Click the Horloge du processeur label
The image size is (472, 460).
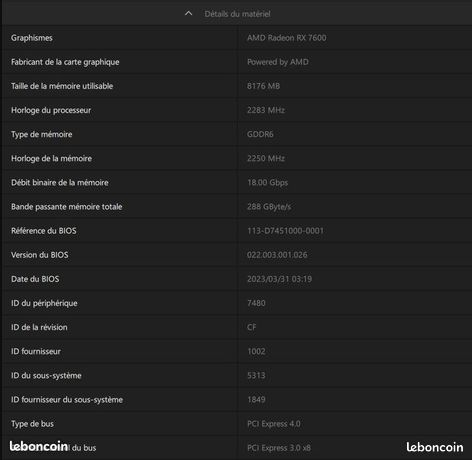click(51, 110)
